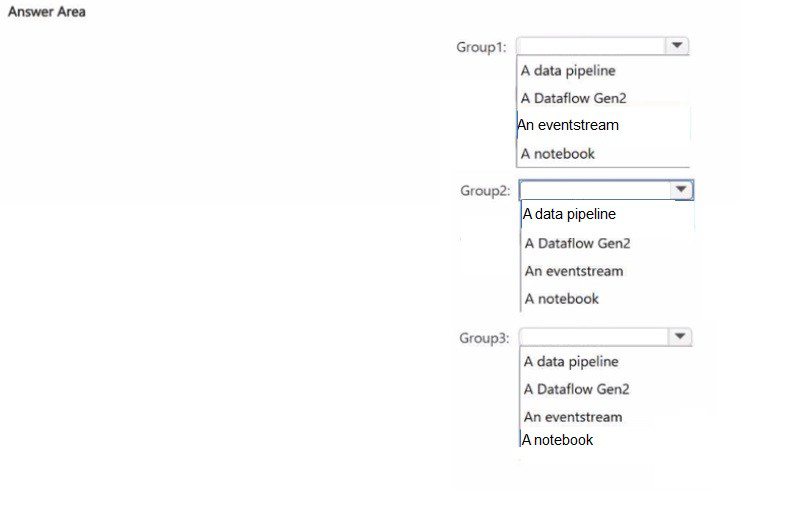791x526 pixels.
Task: Pick 'A Dataflow Gen2' under Group3
Action: click(x=576, y=389)
